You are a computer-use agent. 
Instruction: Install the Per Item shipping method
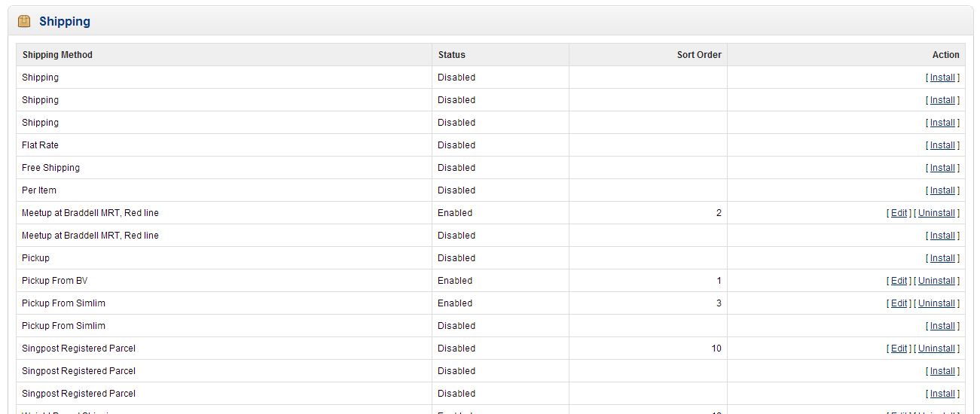point(942,190)
